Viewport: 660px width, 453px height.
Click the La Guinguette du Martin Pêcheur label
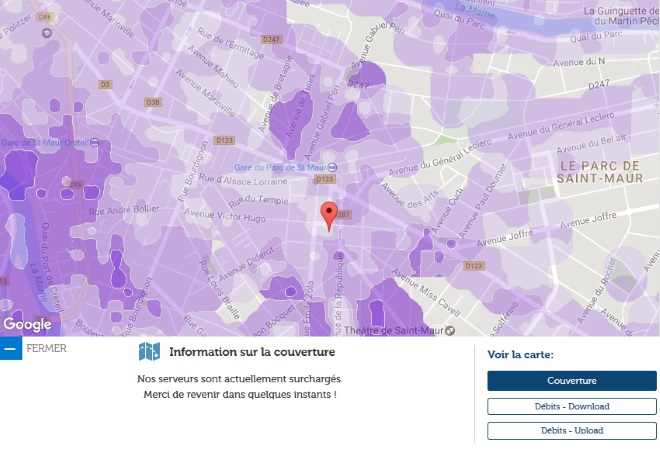pos(621,16)
